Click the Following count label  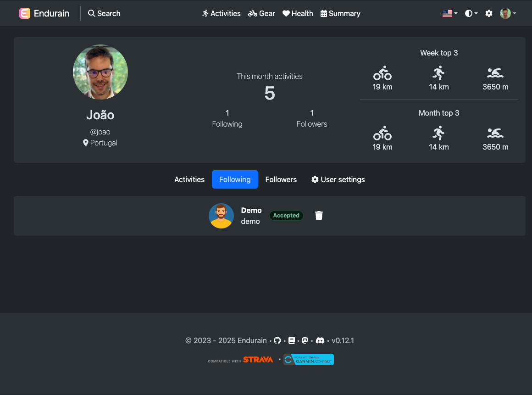227,124
